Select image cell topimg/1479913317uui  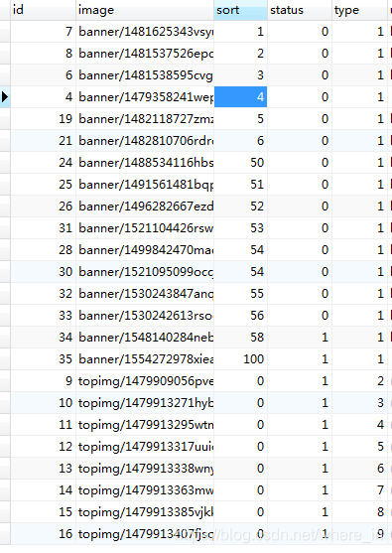click(x=145, y=447)
